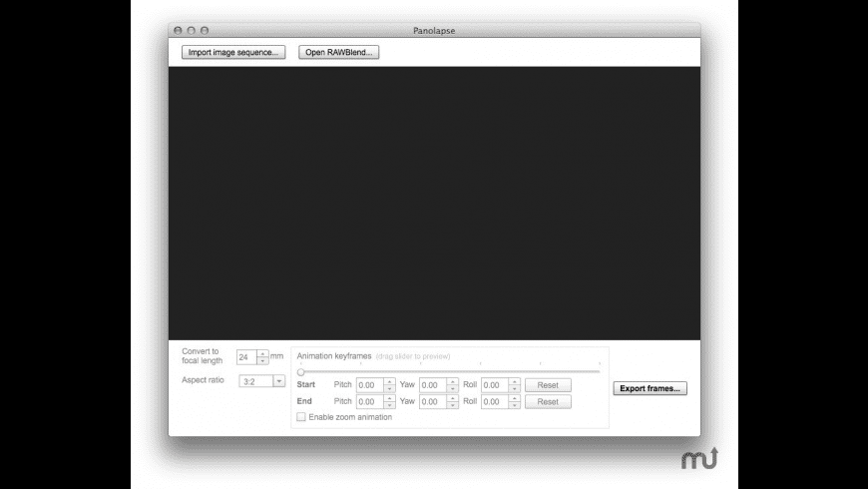
Task: Click the End Roll field
Action: coord(495,401)
